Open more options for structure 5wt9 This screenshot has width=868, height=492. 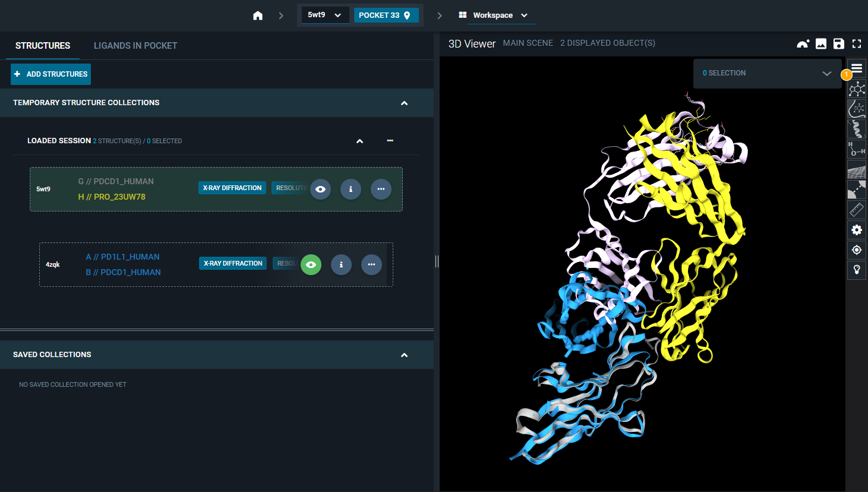click(x=381, y=189)
